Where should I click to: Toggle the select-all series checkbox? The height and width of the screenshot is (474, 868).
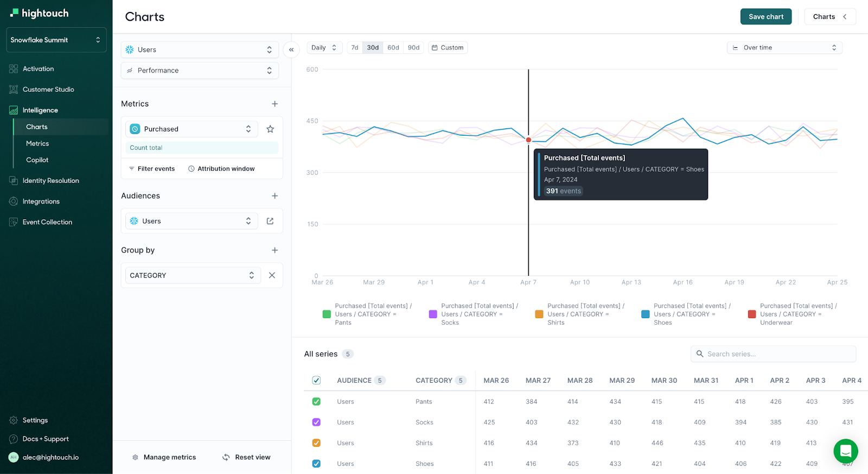316,381
